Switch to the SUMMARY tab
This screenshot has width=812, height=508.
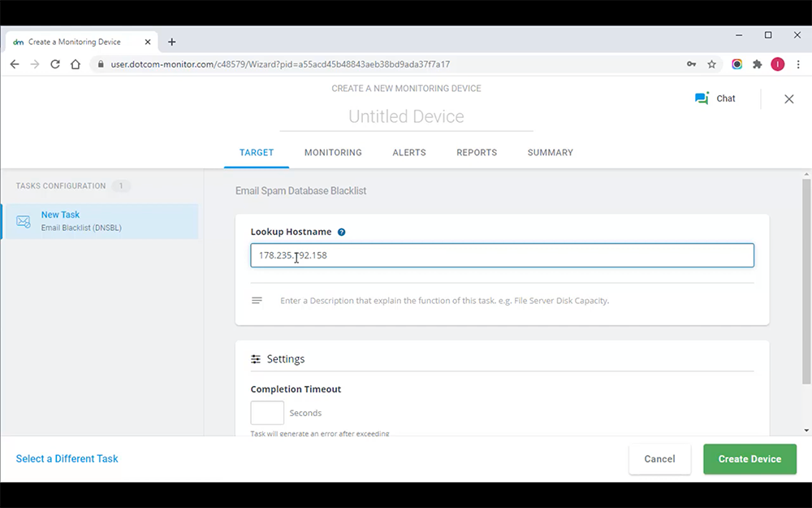tap(550, 152)
